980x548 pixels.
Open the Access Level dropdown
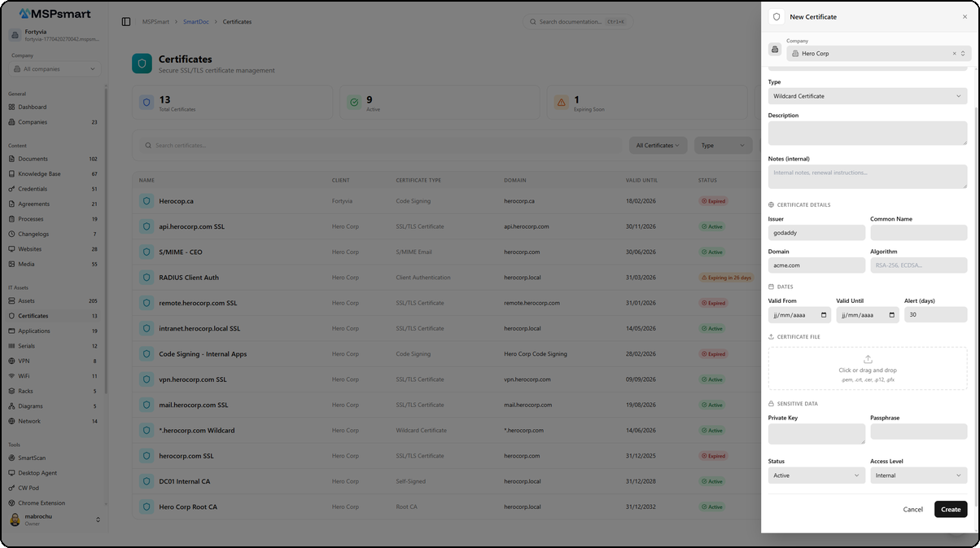pyautogui.click(x=919, y=475)
